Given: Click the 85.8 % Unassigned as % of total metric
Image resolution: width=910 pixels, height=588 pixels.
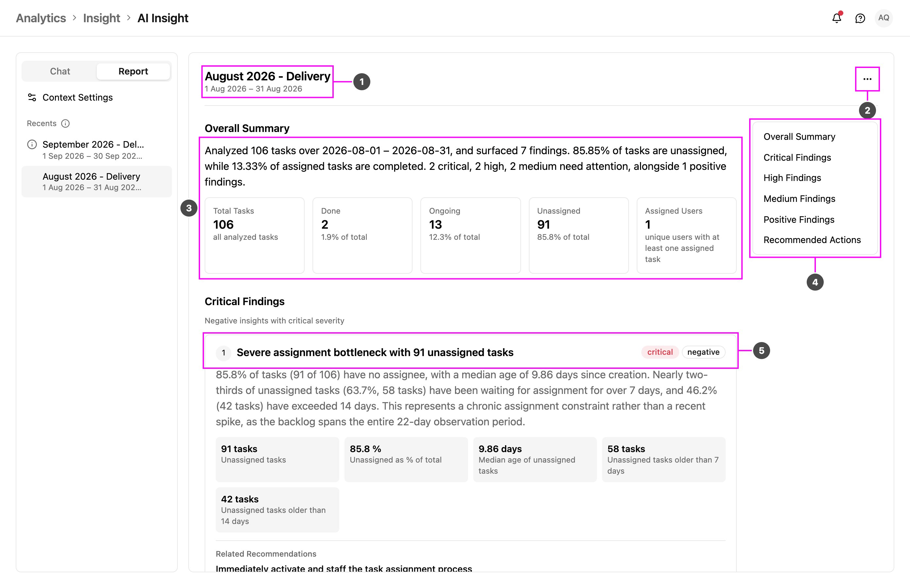Looking at the screenshot, I should [x=406, y=459].
